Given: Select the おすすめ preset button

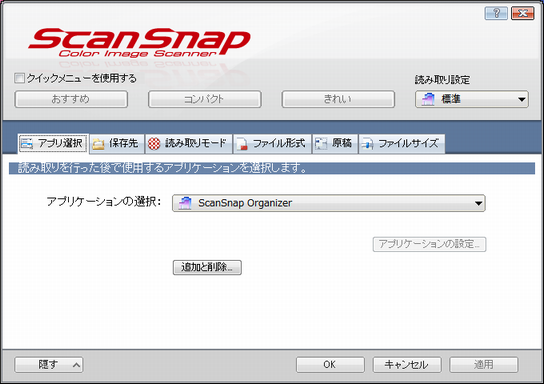Looking at the screenshot, I should tap(71, 99).
